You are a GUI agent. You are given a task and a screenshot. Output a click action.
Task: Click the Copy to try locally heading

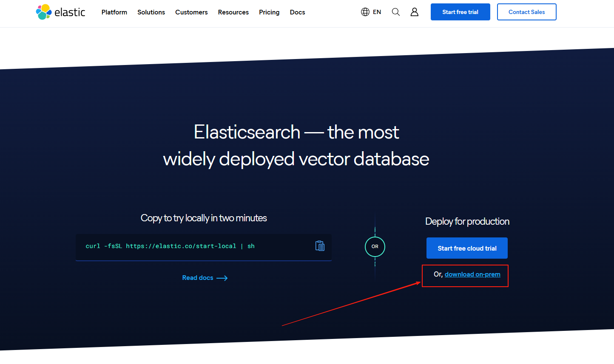coord(204,218)
